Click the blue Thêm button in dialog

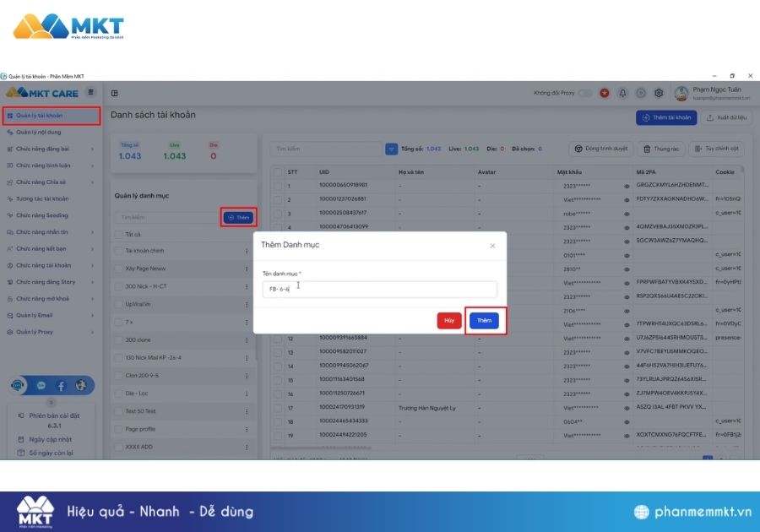click(484, 321)
